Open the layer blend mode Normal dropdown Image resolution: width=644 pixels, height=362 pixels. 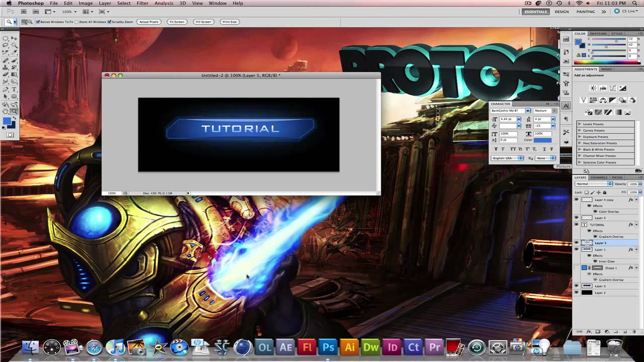594,184
